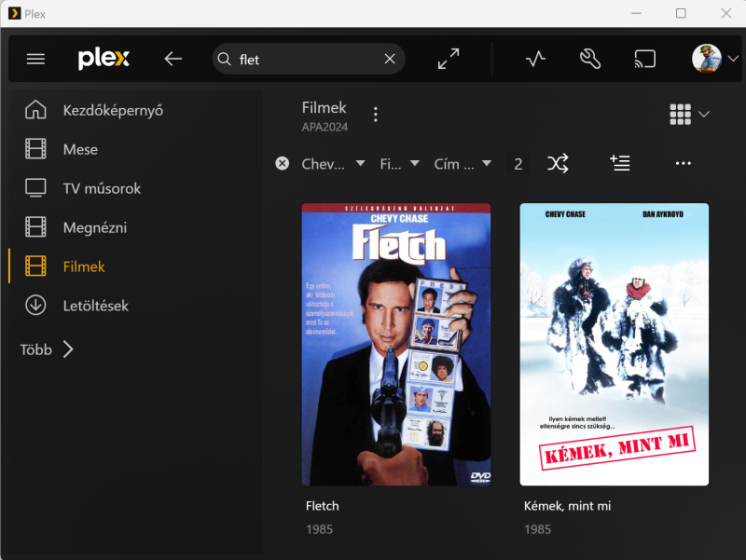The image size is (746, 560).
Task: Open the Activity pulse icon
Action: 535,59
